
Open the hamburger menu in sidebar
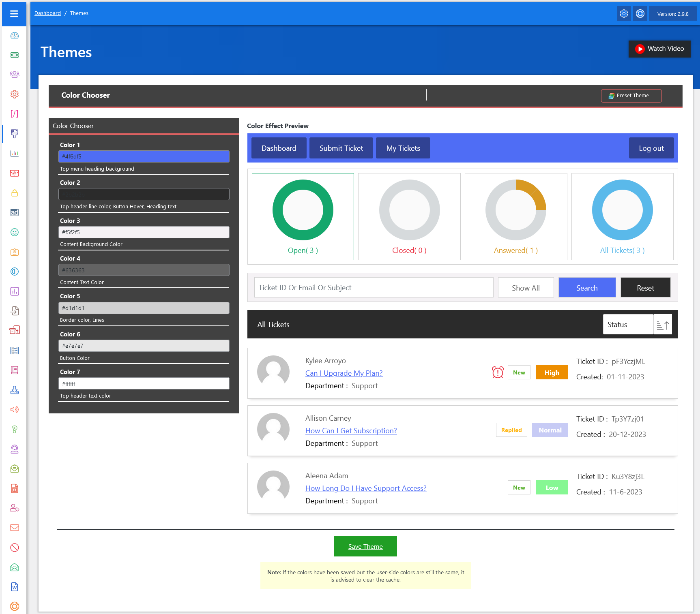tap(14, 14)
